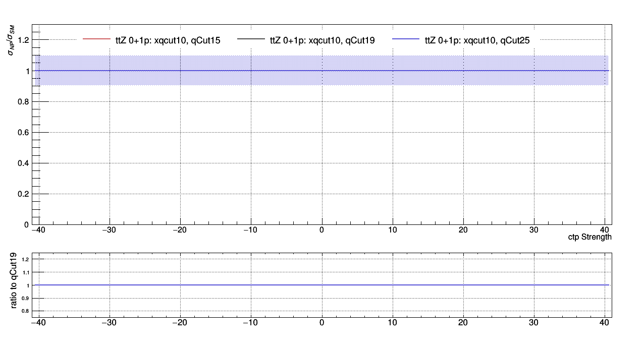Click ratio panel x-axis tick label 30
Image resolution: width=644 pixels, height=349 pixels.
pos(534,322)
